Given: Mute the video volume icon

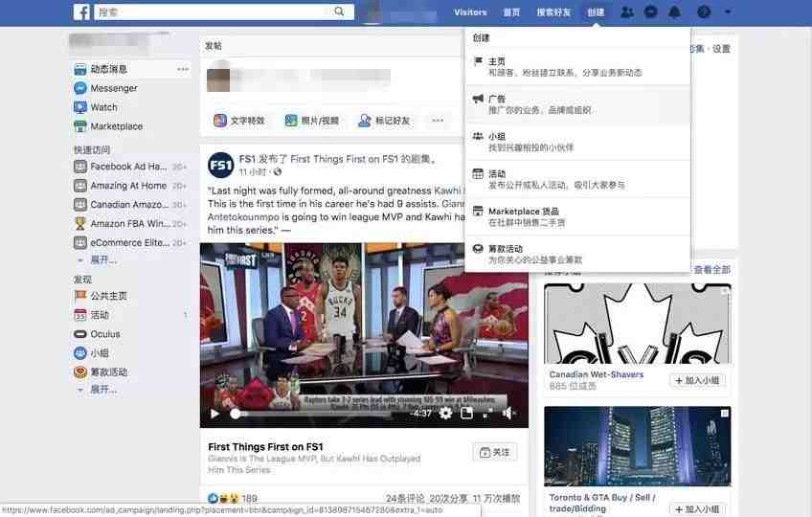Looking at the screenshot, I should point(507,413).
